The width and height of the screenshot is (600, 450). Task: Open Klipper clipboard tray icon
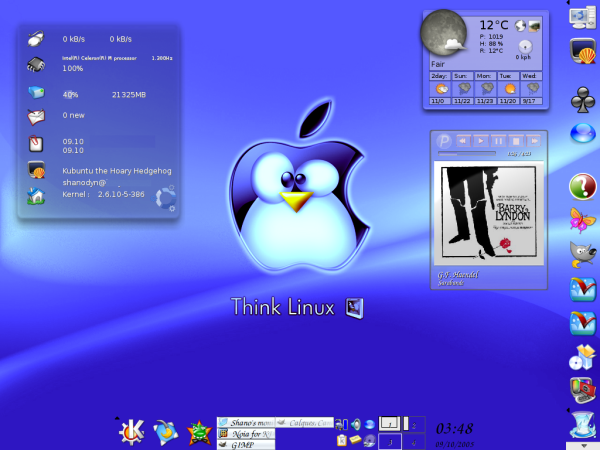tap(342, 440)
